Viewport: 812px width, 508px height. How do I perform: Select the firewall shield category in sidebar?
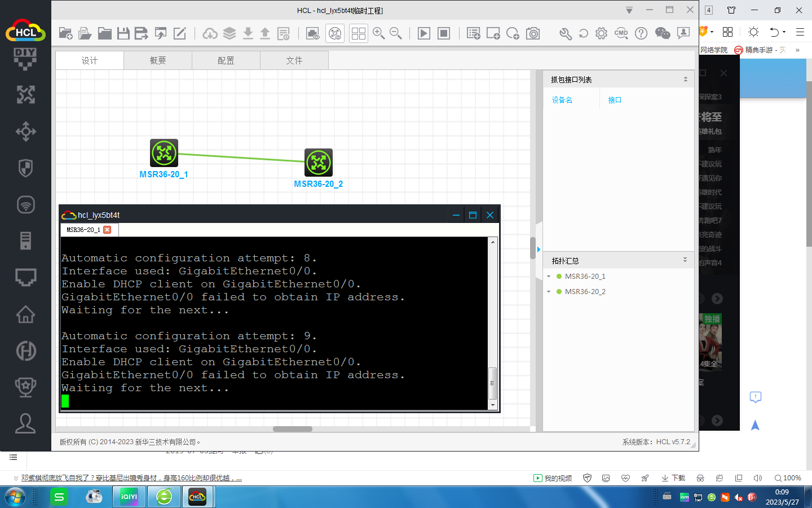[x=25, y=168]
